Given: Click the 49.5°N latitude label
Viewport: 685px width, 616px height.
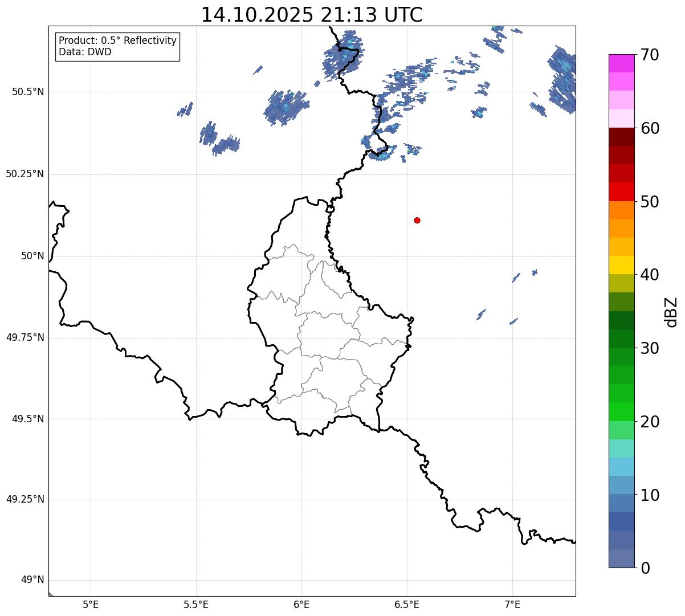Looking at the screenshot, I should point(28,419).
